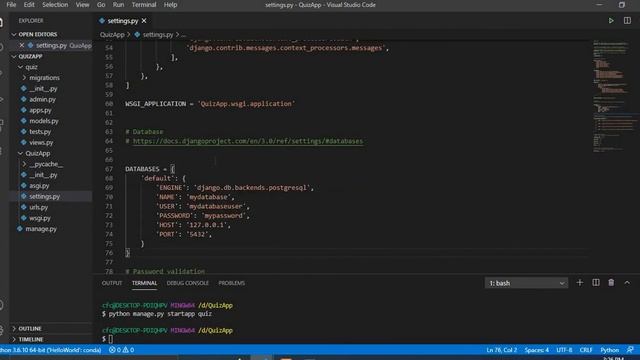
Task: Open admin.py in the quiz folder
Action: [42, 99]
